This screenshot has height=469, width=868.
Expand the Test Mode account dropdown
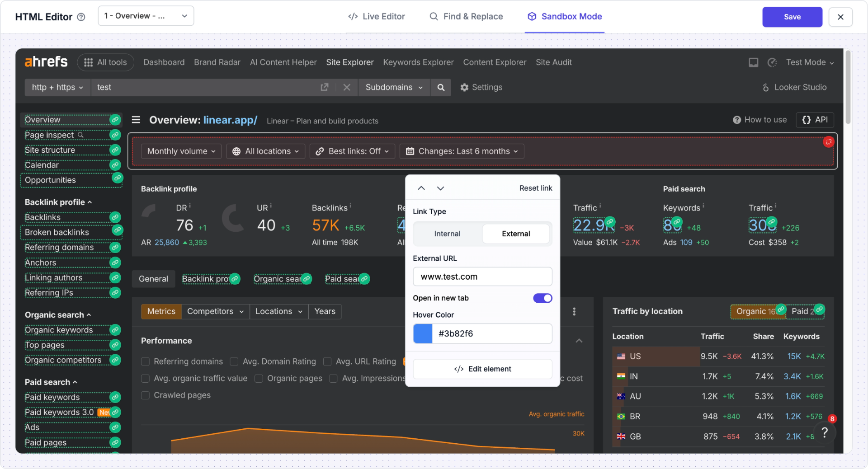pos(810,62)
